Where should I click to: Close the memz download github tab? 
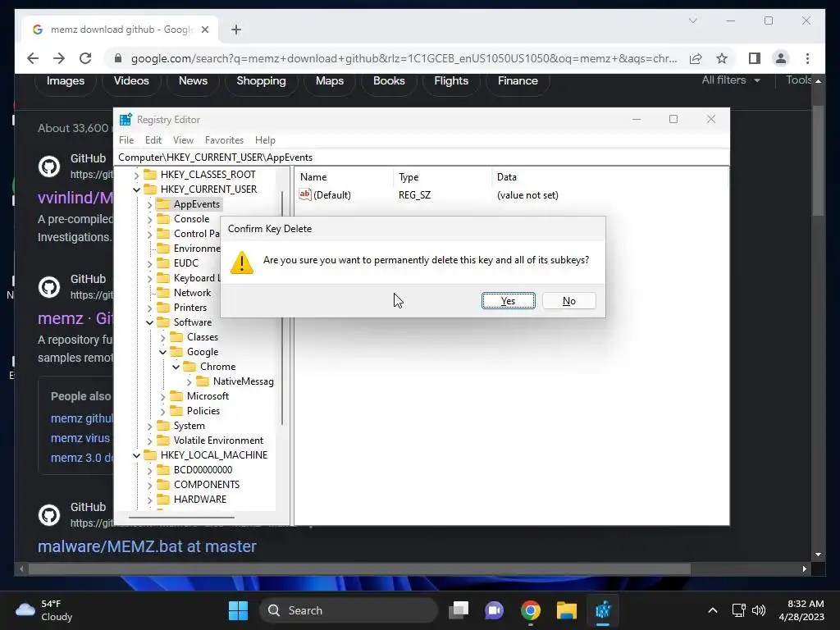click(x=204, y=30)
